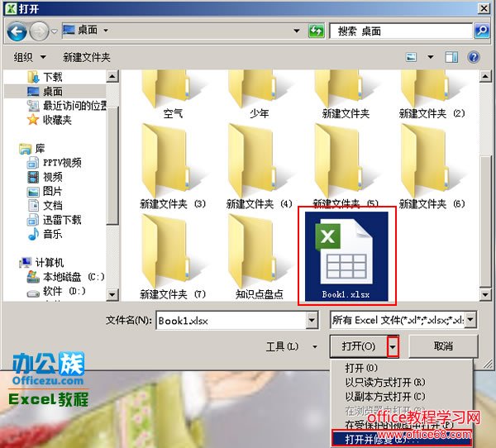This screenshot has width=496, height=448.
Task: Click the change view icon
Action: point(411,57)
